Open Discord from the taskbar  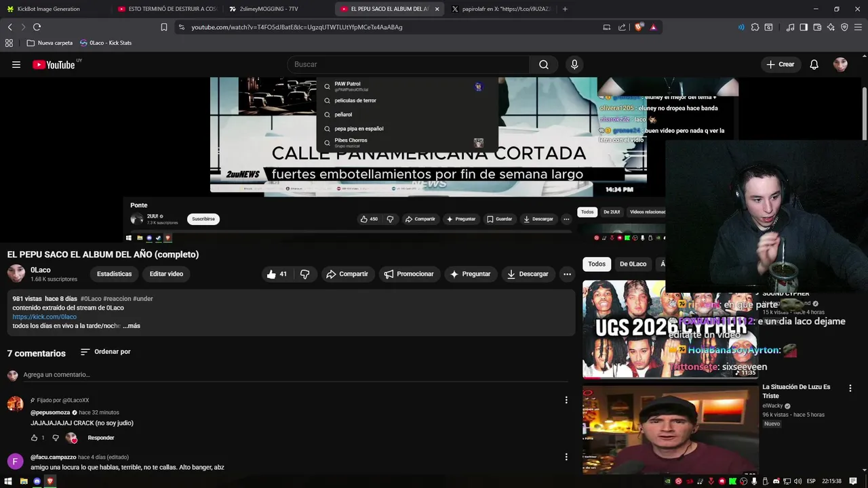pos(37,481)
